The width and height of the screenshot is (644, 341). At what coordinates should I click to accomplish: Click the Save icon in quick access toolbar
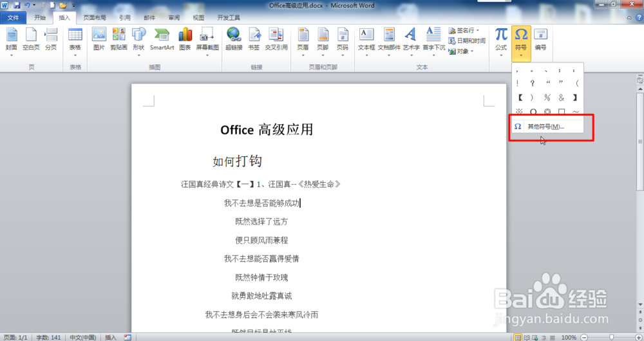point(17,5)
